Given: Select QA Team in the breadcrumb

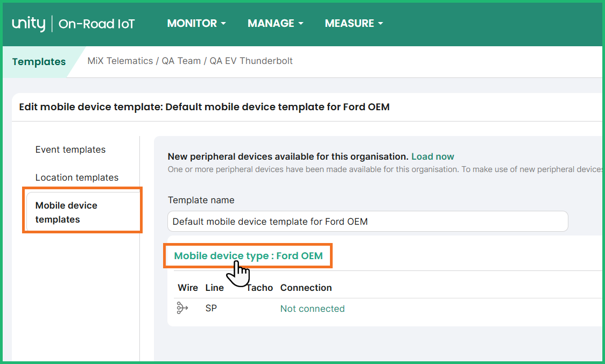Looking at the screenshot, I should [181, 61].
